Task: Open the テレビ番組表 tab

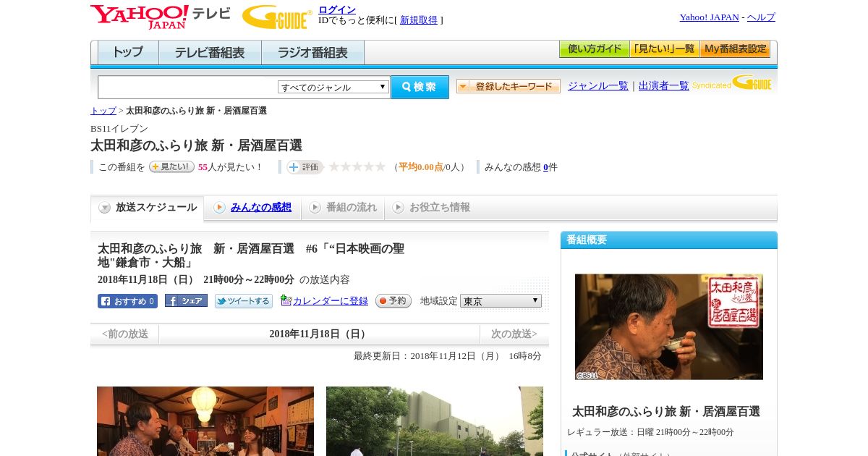Action: point(210,53)
